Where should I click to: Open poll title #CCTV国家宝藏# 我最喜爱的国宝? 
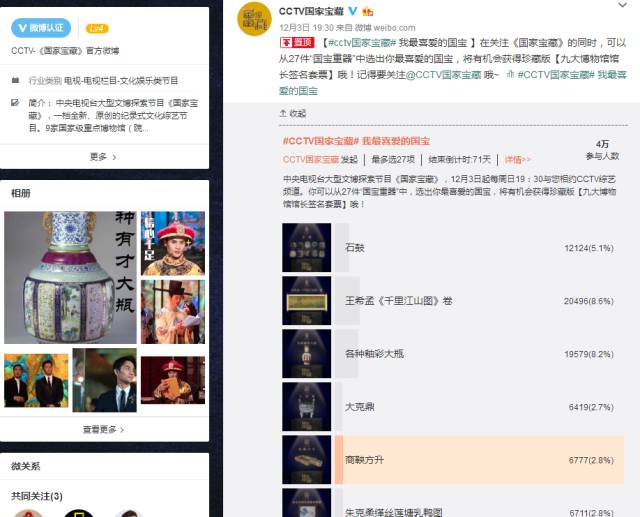tap(356, 141)
